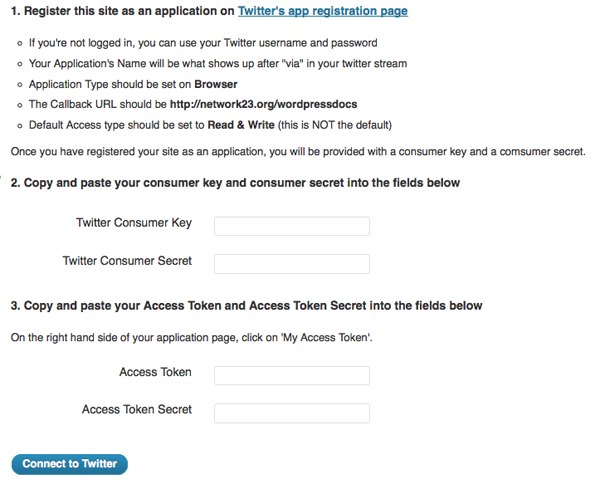This screenshot has height=484, width=600.
Task: Open Twitter's app registration page link
Action: coord(322,12)
